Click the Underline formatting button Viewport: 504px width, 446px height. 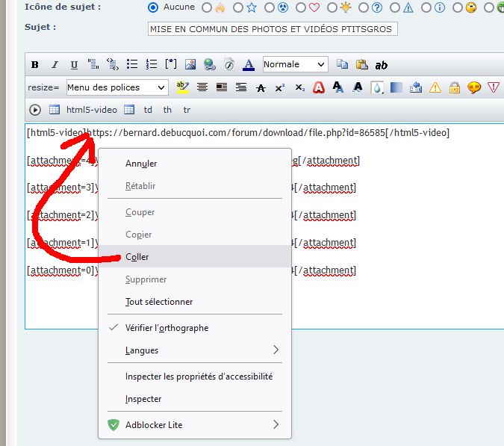click(73, 65)
